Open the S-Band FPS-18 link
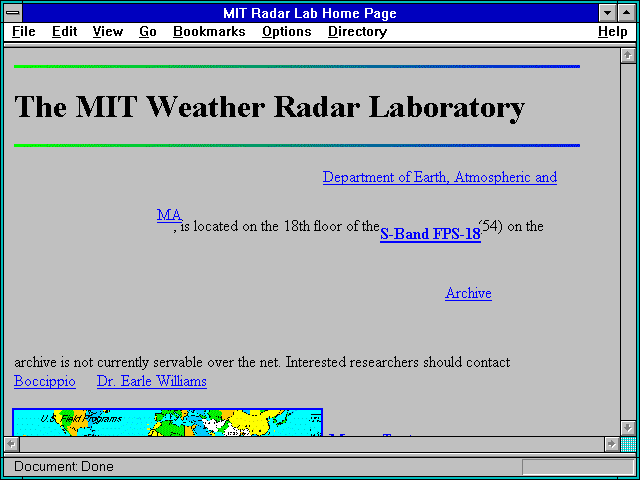 tap(430, 234)
